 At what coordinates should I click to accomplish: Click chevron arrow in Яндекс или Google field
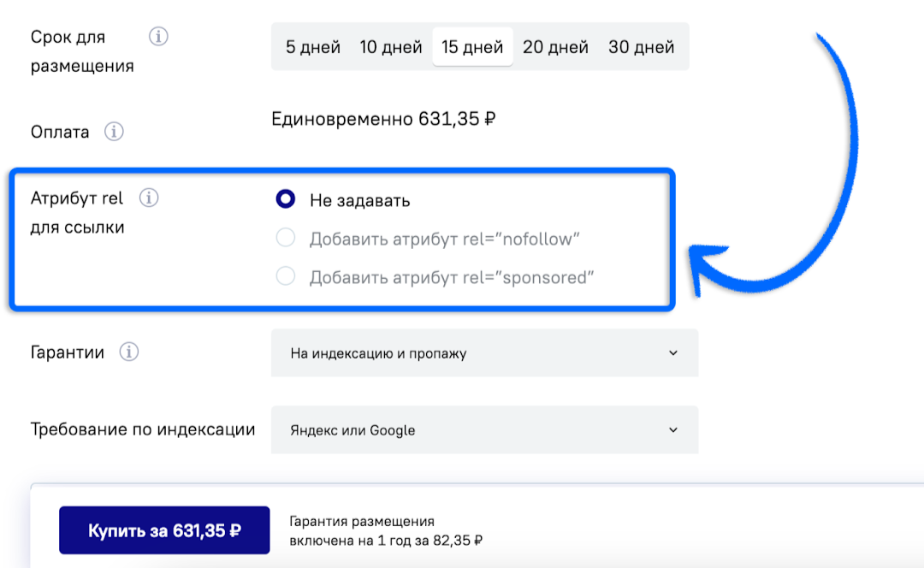(673, 429)
